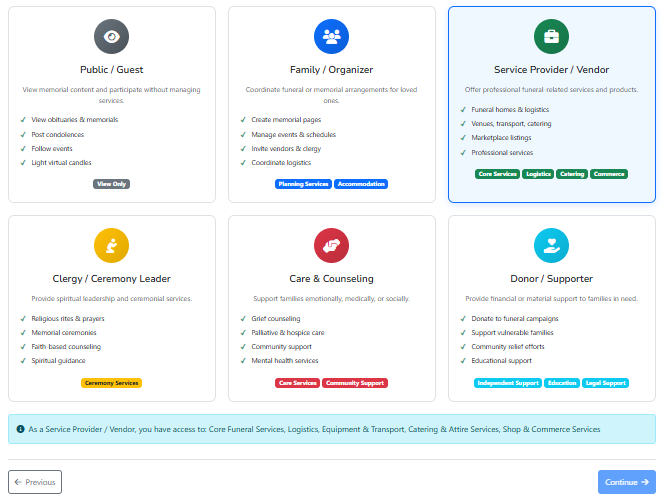Go back with the Previous button
Viewport: 669px width, 500px height.
tap(35, 482)
